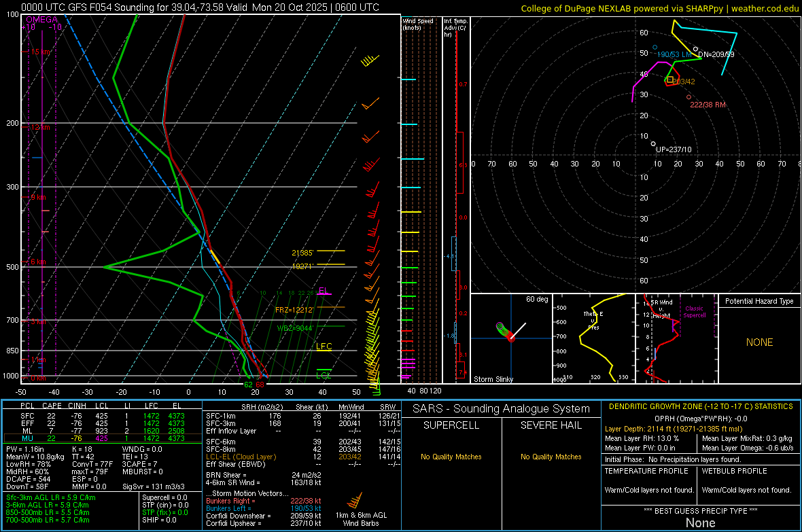Click the Dendritic Growth Zone statistics header
802x532 pixels.
pos(701,406)
